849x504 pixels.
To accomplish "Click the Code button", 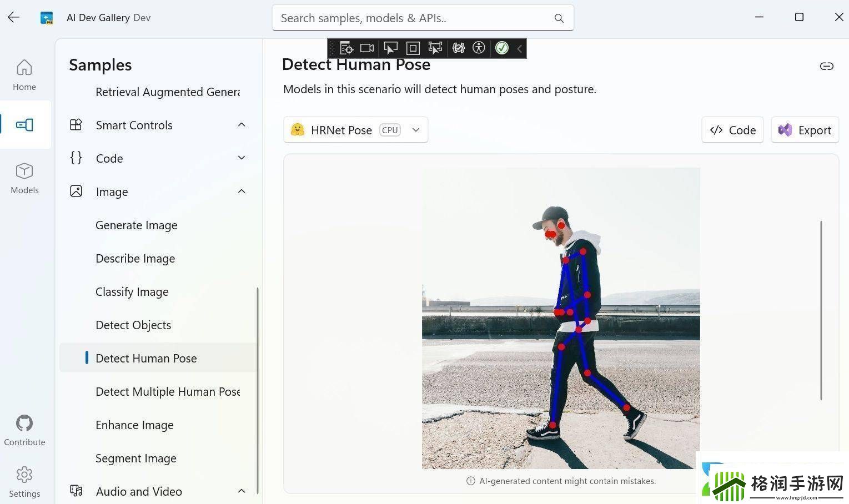I will click(732, 130).
